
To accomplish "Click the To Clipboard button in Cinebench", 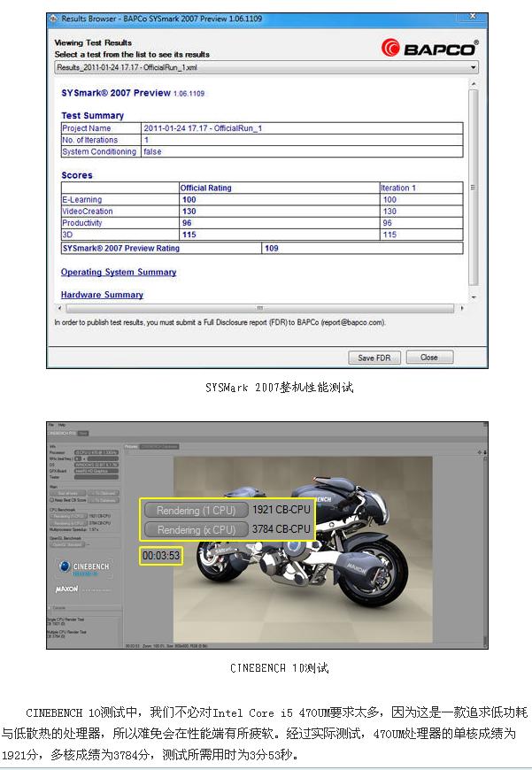I will click(x=104, y=493).
